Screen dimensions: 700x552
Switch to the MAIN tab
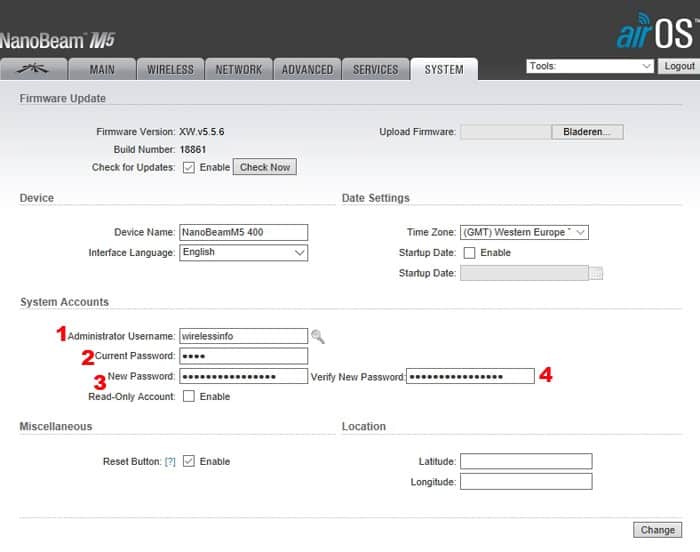(102, 69)
